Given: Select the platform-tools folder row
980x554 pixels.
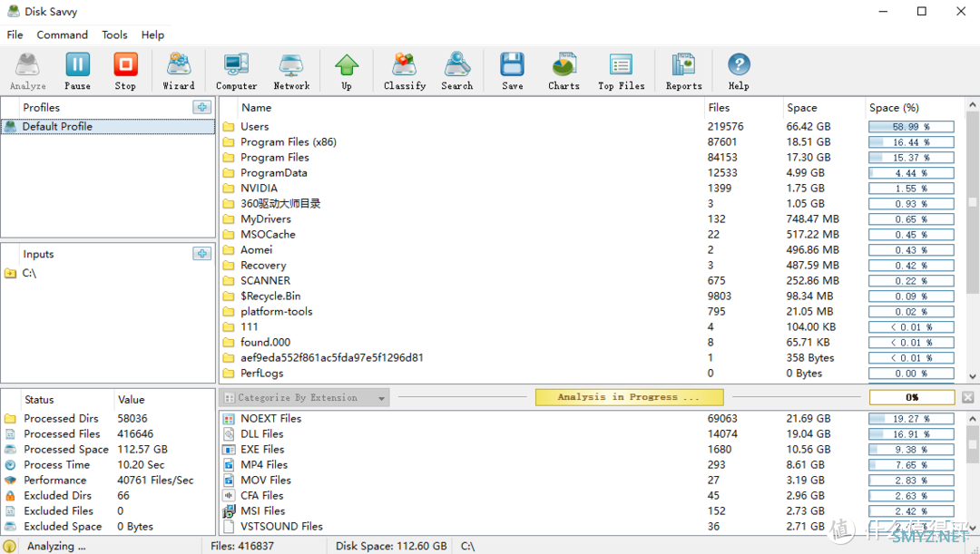Looking at the screenshot, I should pyautogui.click(x=593, y=311).
